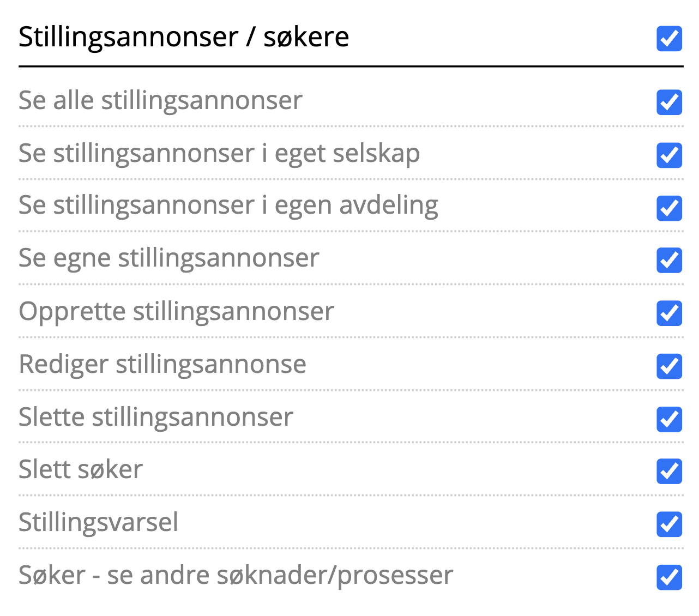This screenshot has height=616, width=699.
Task: Click the Stillingsannonser / søkere section heading
Action: click(184, 37)
